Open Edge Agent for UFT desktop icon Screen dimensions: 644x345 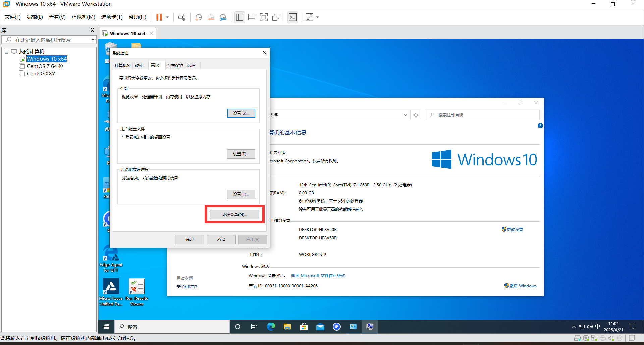coord(111,259)
